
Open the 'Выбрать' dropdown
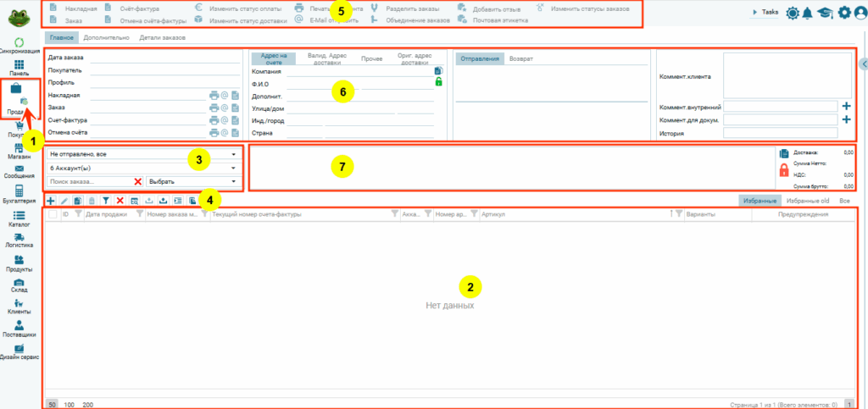coord(193,181)
